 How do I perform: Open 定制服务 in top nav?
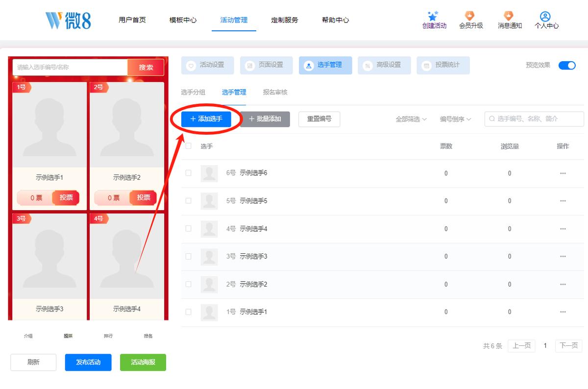click(285, 20)
